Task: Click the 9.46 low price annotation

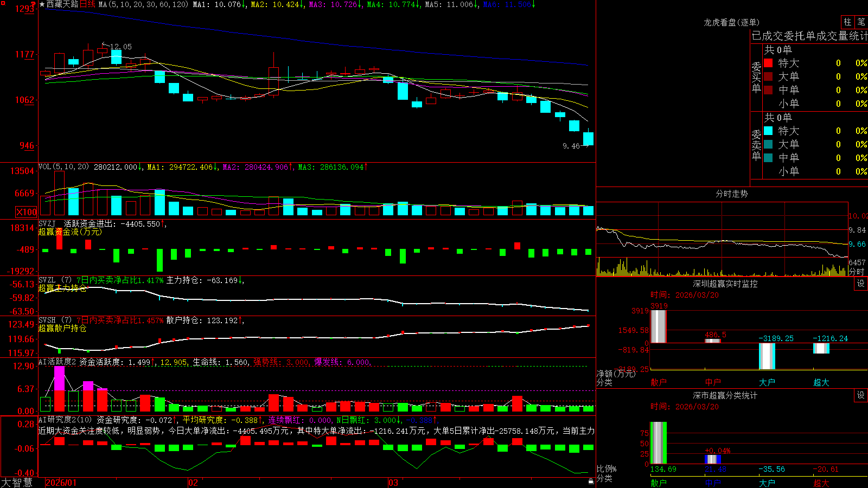Action: point(571,146)
